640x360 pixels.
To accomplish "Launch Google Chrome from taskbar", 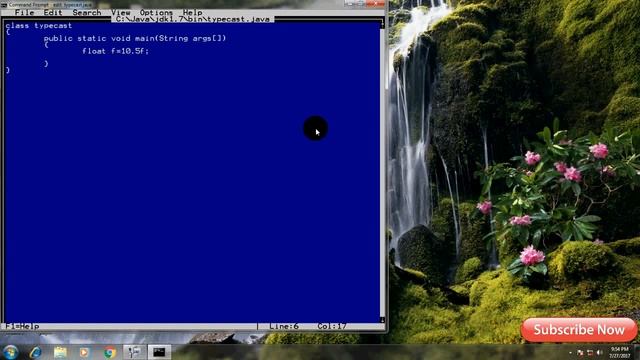I will (109, 352).
